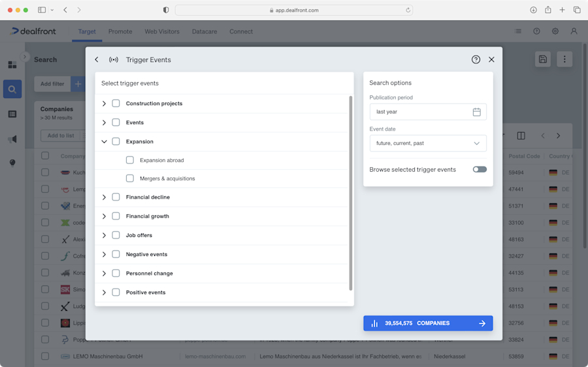
Task: Switch to the Promote tab
Action: (x=120, y=31)
